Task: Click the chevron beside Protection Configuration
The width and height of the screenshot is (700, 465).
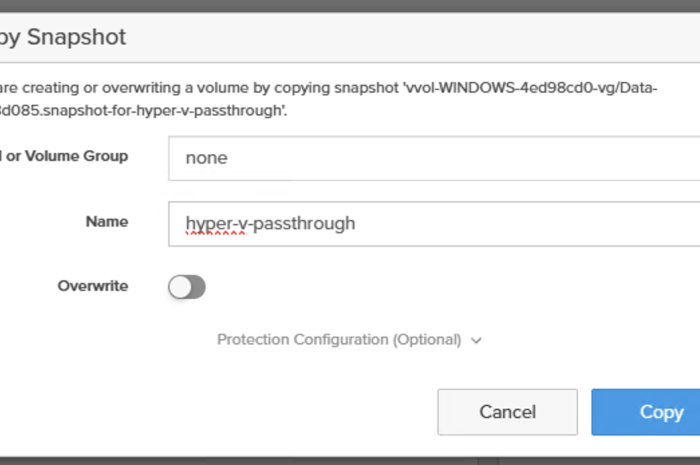Action: coord(477,341)
